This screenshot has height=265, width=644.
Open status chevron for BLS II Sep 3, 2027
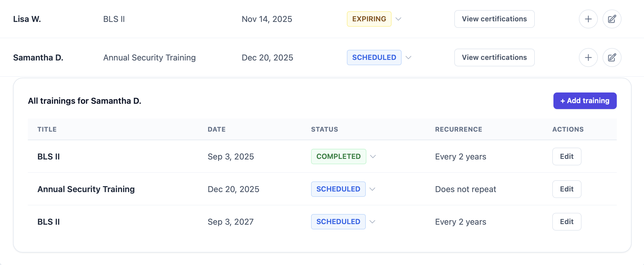372,222
